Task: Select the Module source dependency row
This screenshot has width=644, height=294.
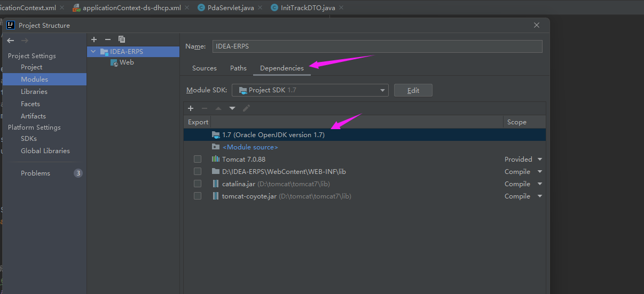Action: [365, 147]
